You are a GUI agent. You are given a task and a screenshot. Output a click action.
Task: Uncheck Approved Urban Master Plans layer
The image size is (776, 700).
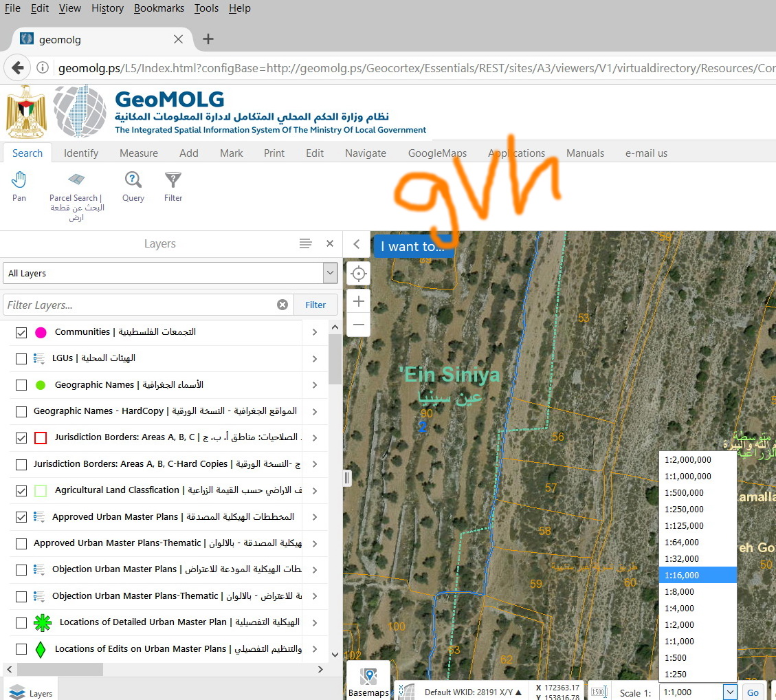click(x=21, y=517)
